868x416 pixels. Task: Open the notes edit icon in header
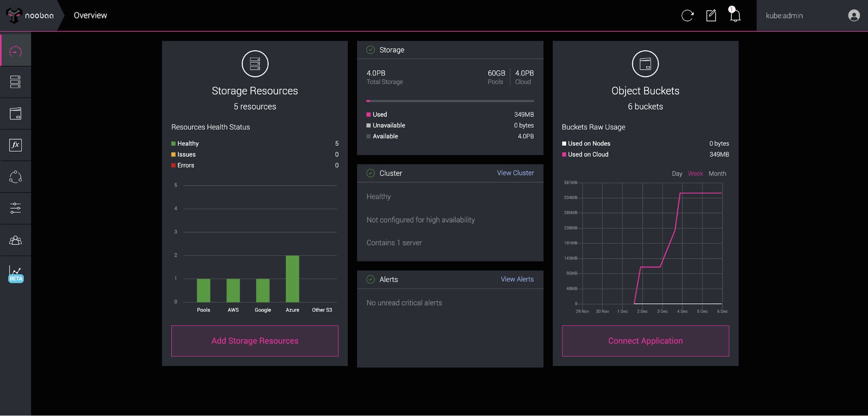pyautogui.click(x=711, y=16)
